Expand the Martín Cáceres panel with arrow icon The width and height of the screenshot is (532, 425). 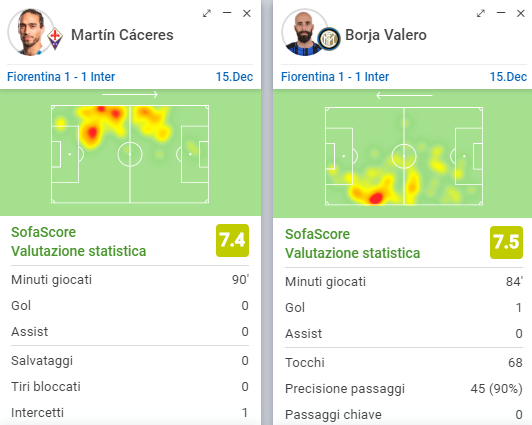[207, 14]
